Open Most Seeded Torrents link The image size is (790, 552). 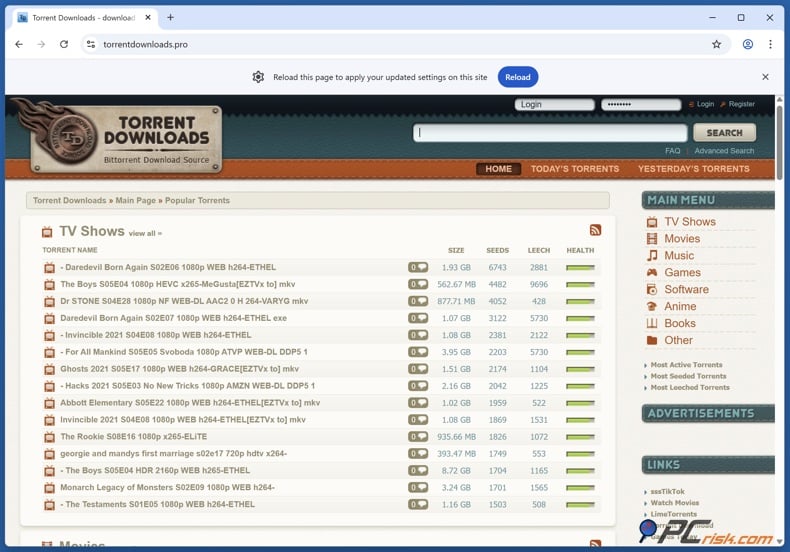pos(688,376)
